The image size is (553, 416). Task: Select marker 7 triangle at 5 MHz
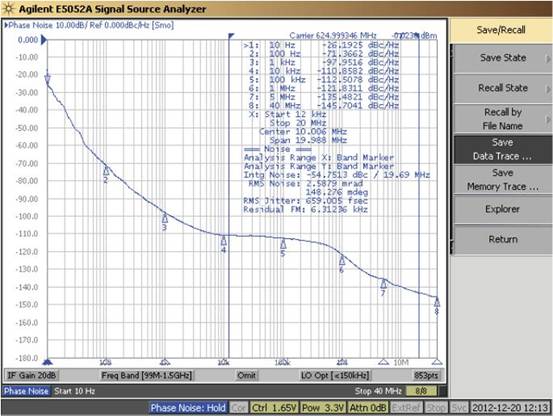pyautogui.click(x=383, y=284)
